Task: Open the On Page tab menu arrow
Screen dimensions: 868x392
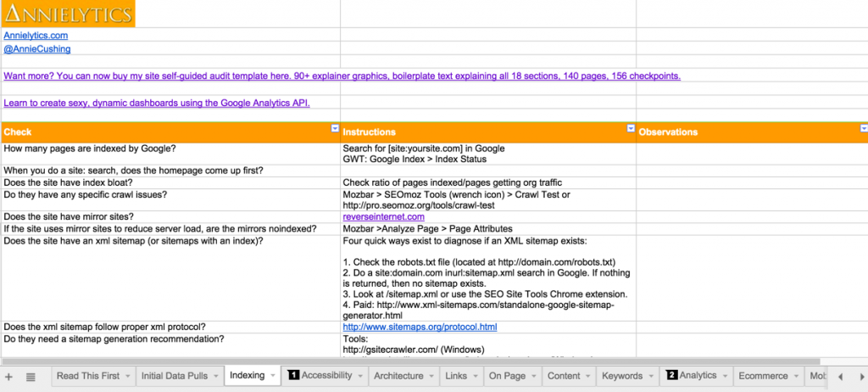Action: coord(534,376)
